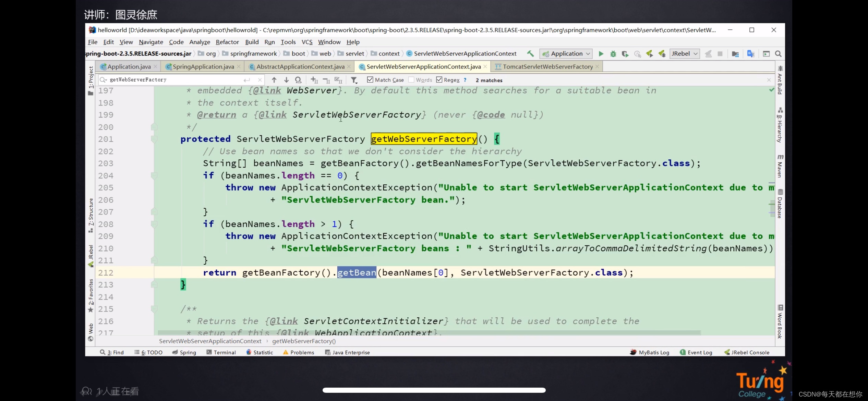868x401 pixels.
Task: Run the Application with the green play icon
Action: (x=601, y=54)
